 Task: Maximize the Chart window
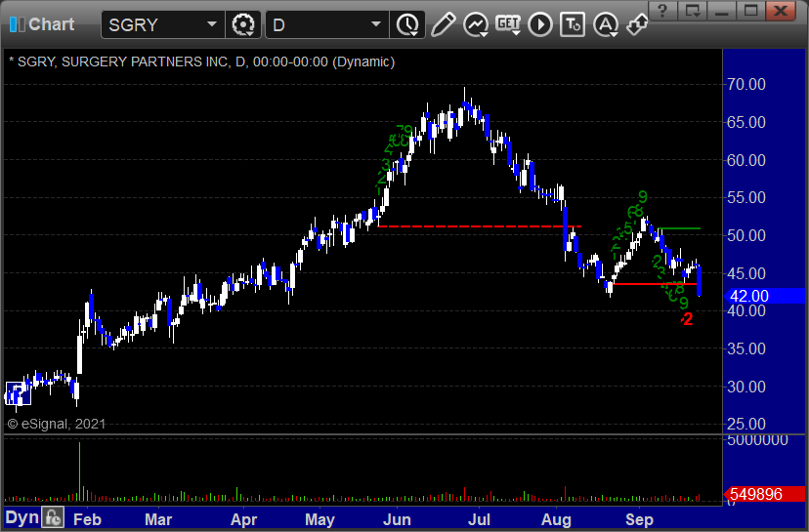tap(750, 11)
